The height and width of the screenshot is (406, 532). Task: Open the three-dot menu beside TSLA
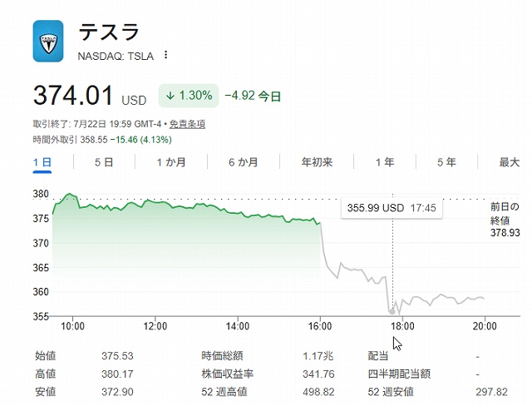(165, 55)
